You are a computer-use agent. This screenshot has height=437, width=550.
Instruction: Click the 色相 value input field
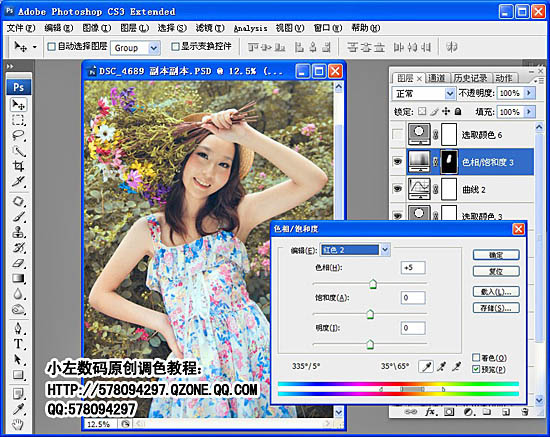[413, 268]
